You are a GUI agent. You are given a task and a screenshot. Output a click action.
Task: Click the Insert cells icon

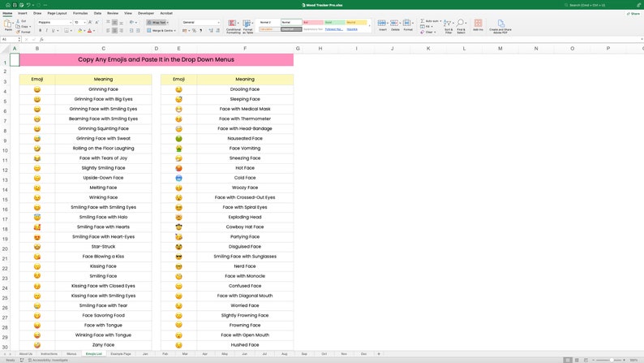(382, 23)
